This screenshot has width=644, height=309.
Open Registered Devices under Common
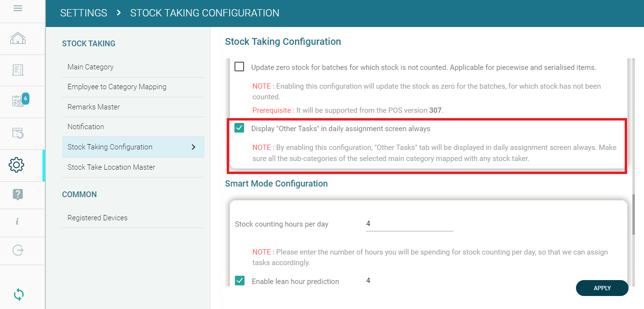click(97, 218)
